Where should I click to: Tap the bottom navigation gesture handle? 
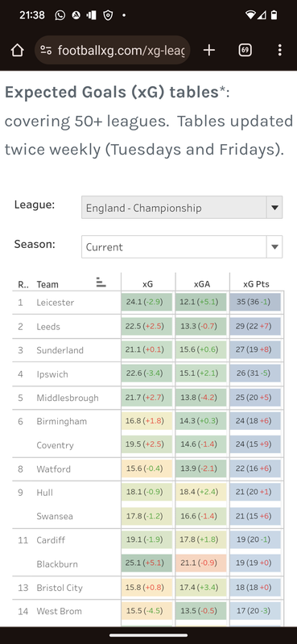click(148, 635)
